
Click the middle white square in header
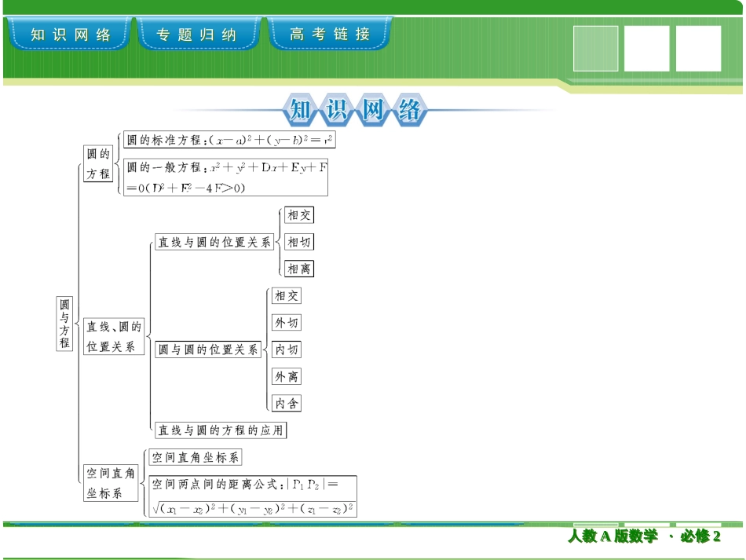coord(646,49)
